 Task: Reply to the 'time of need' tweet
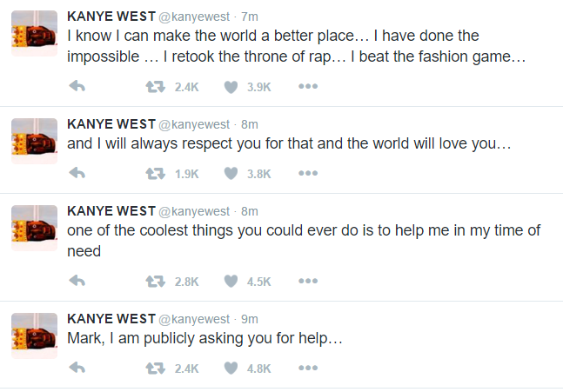point(77,281)
